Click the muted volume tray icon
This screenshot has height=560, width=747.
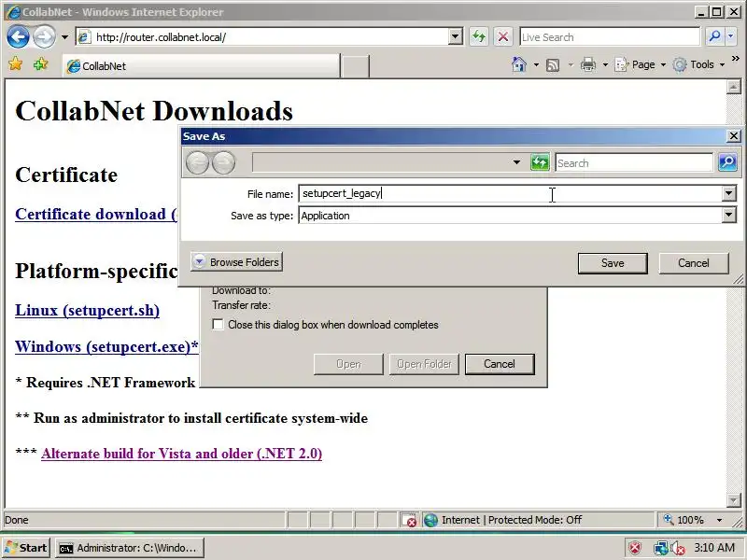pos(678,548)
